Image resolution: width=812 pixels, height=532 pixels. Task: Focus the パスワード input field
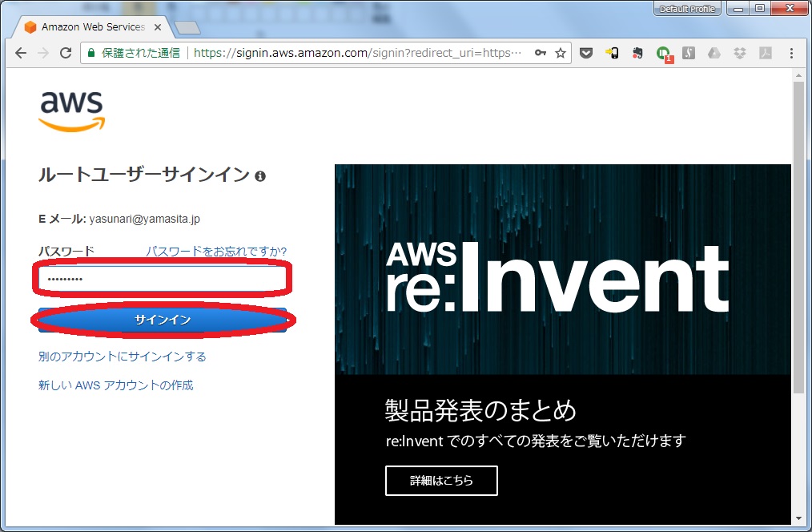pyautogui.click(x=163, y=279)
